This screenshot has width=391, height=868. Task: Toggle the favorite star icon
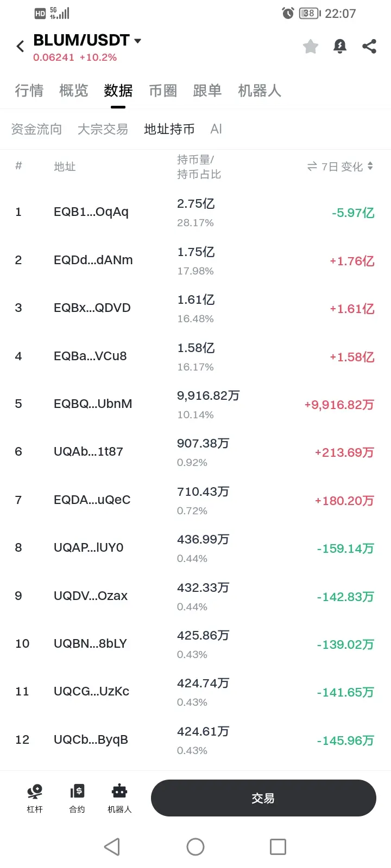click(311, 47)
